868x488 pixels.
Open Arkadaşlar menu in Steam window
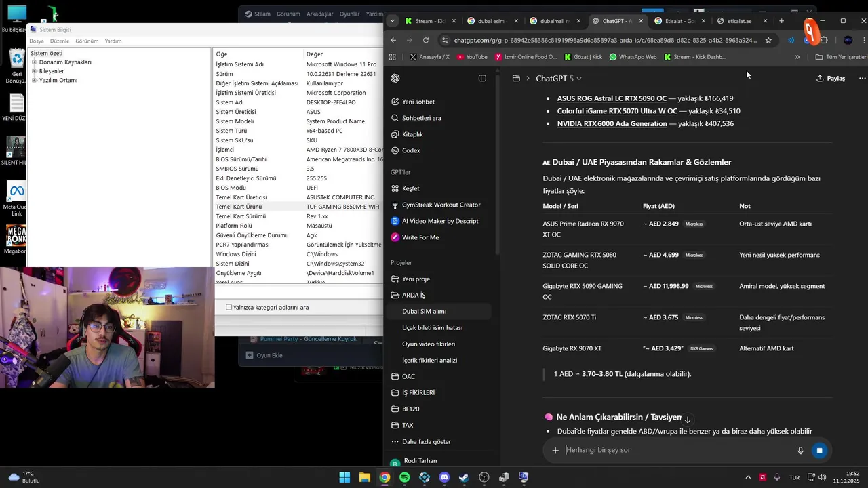(320, 14)
